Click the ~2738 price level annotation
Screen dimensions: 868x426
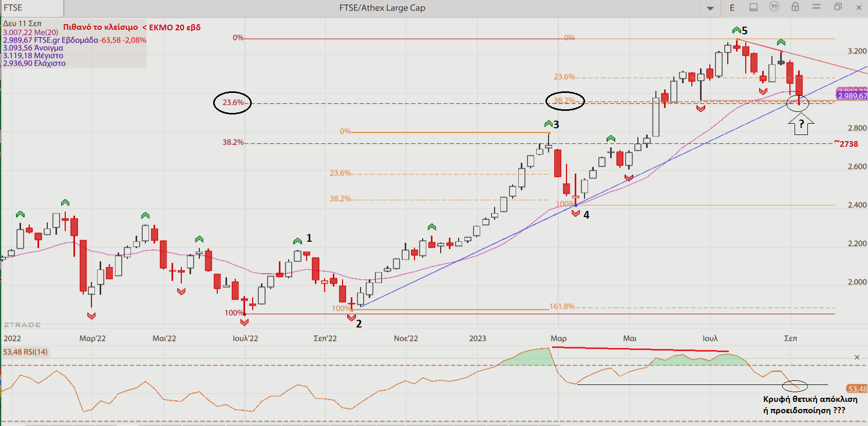pos(846,144)
